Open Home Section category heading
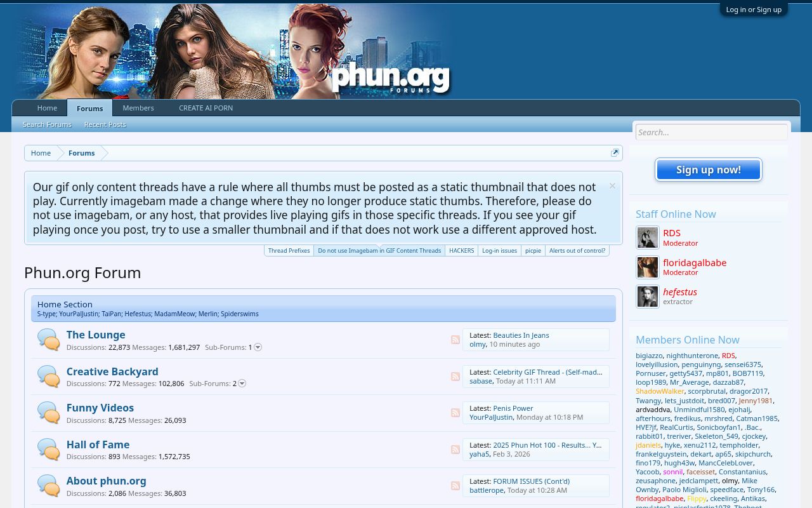Viewport: 812px width, 508px height. 65,304
